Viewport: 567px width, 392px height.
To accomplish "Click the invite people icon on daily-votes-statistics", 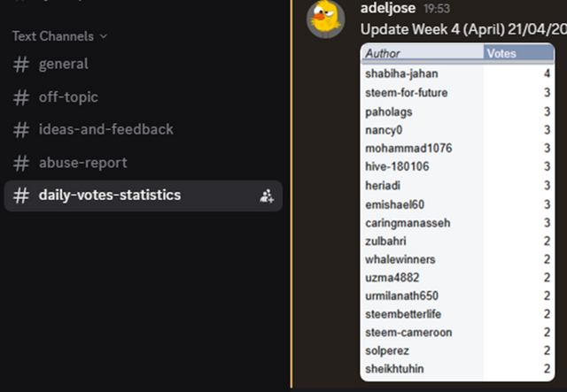I will coord(267,196).
